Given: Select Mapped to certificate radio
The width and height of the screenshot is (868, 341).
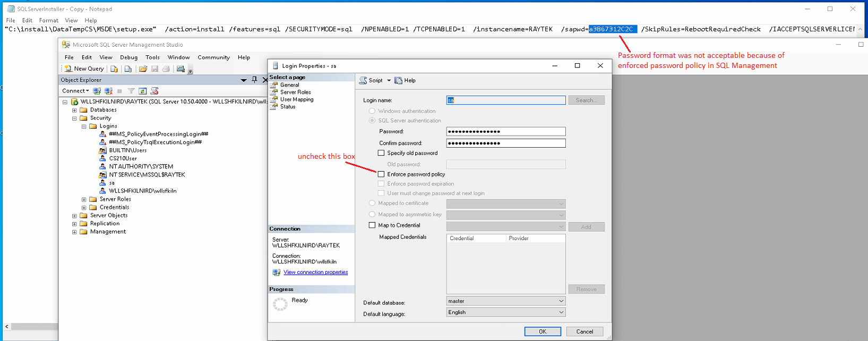Looking at the screenshot, I should (372, 203).
